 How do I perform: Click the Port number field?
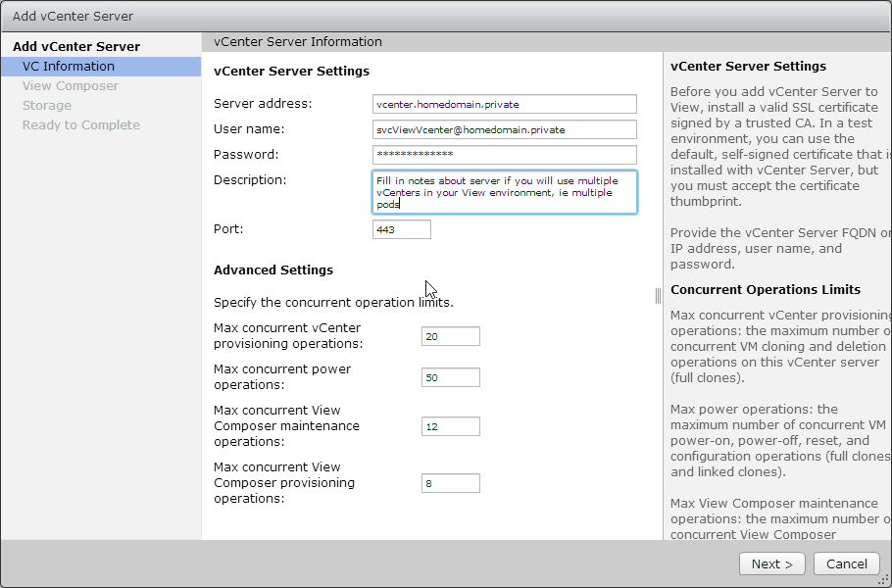click(402, 229)
